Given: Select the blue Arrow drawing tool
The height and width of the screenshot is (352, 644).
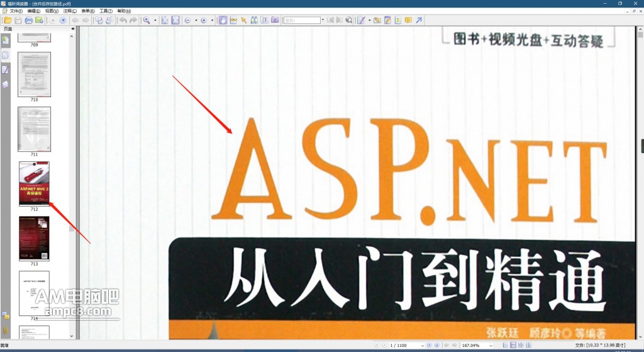Looking at the screenshot, I should pyautogui.click(x=418, y=20).
